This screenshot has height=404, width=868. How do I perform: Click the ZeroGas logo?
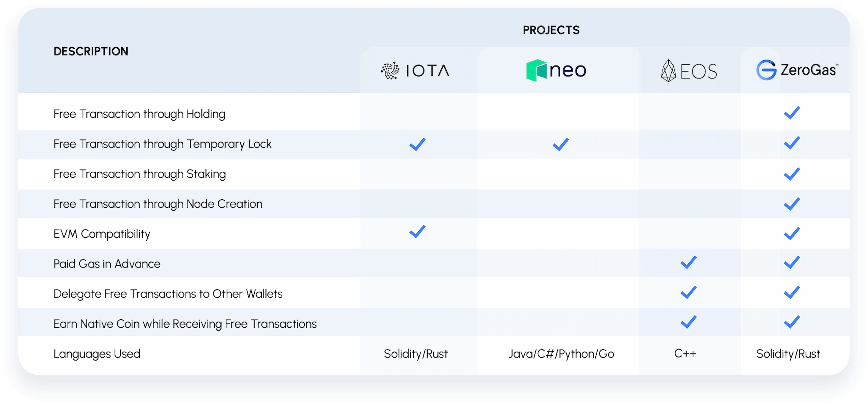[797, 70]
